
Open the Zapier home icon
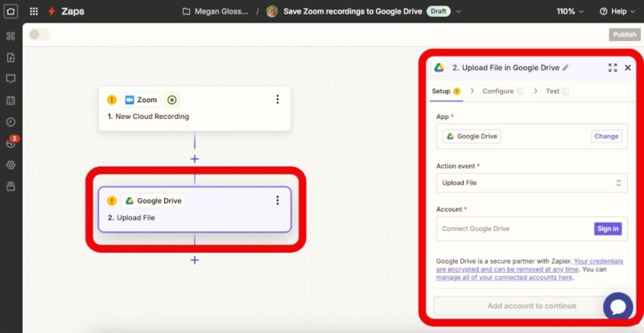click(10, 11)
